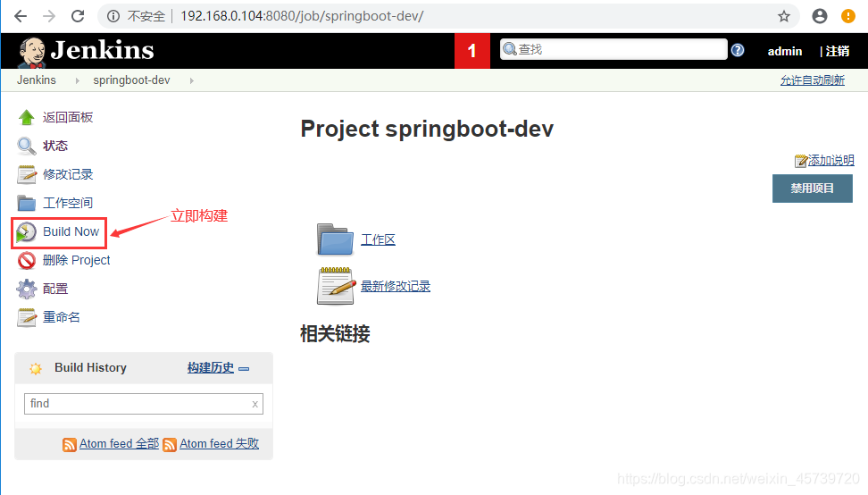Viewport: 868px width, 495px height.
Task: Open 工作空间 in the side menu
Action: 68,203
